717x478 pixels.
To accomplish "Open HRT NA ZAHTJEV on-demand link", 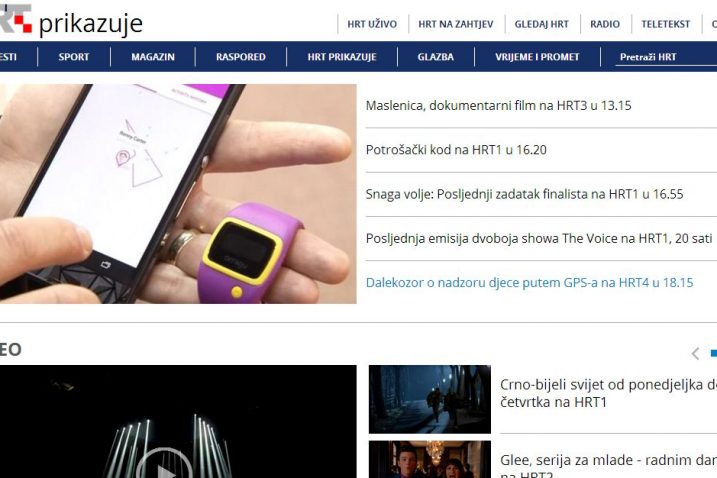I will coord(455,24).
